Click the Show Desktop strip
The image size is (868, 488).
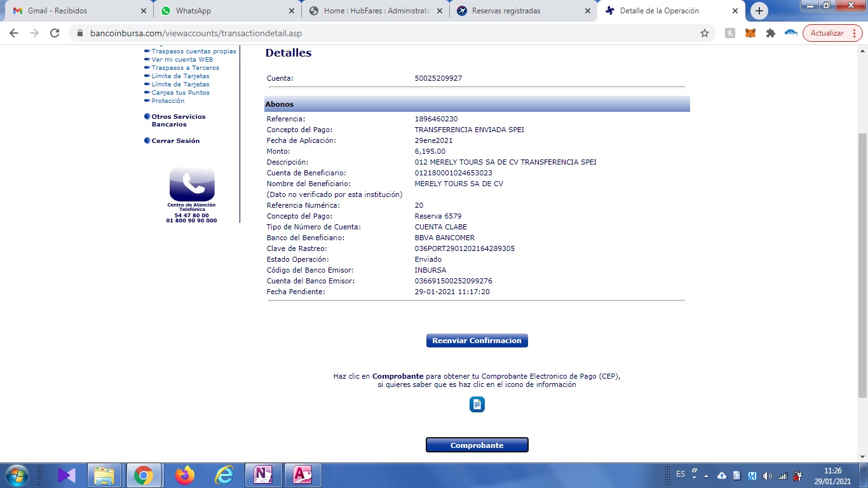click(x=864, y=475)
